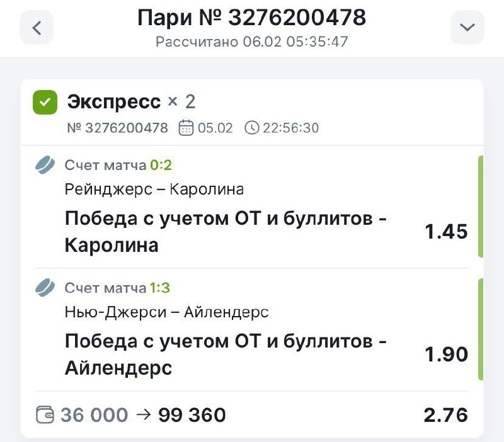Click the 1.90 odds value

tap(446, 354)
